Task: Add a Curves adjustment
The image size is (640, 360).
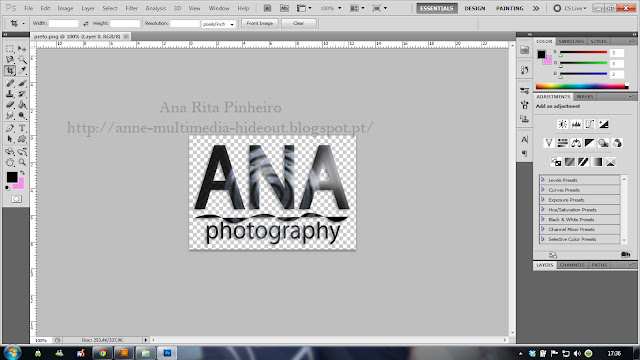Action: pyautogui.click(x=589, y=124)
